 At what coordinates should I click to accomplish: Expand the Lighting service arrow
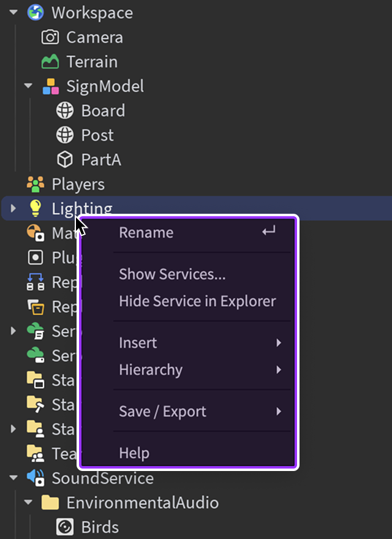point(13,208)
